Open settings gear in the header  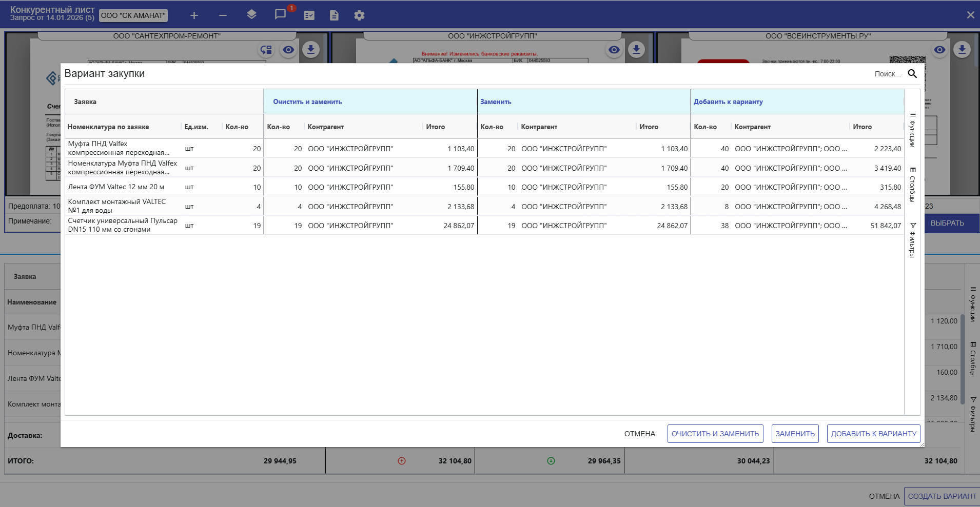click(x=359, y=15)
